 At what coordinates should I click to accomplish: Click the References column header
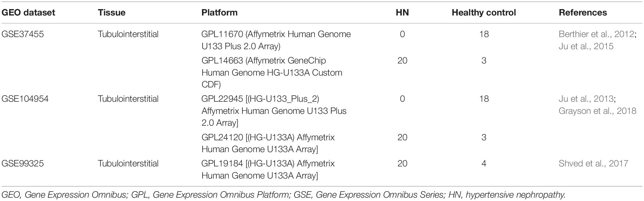(583, 12)
